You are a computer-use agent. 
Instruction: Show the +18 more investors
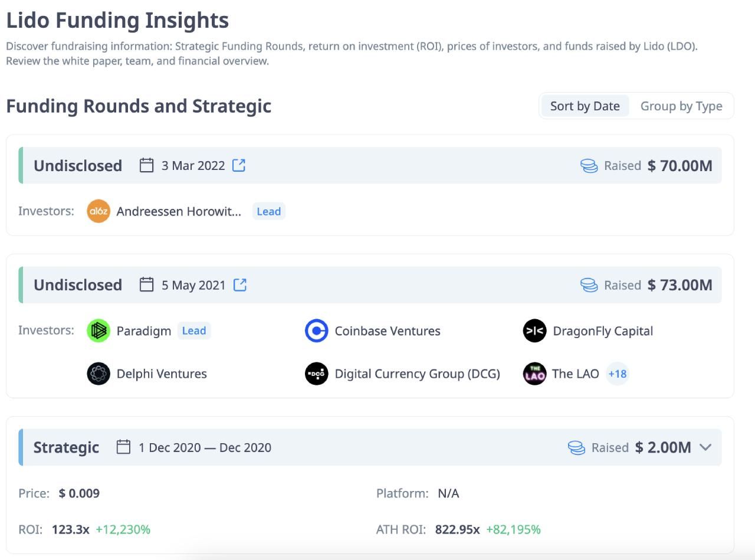618,374
